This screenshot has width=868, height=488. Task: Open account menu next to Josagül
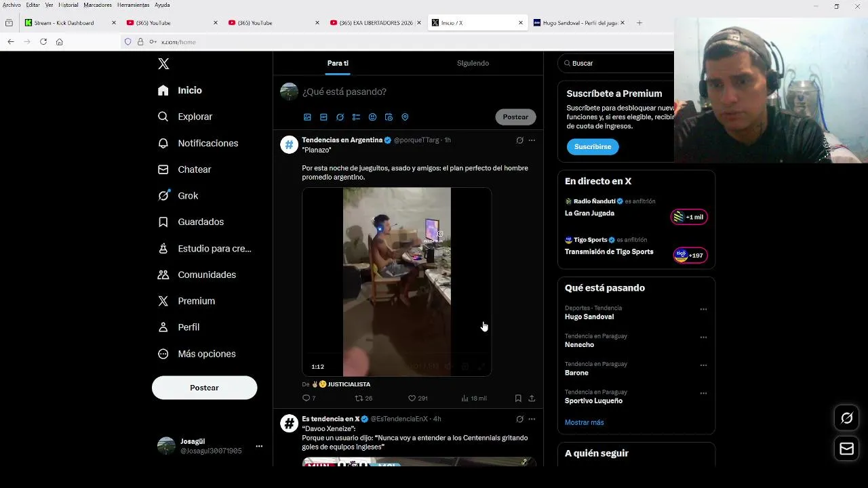point(259,447)
